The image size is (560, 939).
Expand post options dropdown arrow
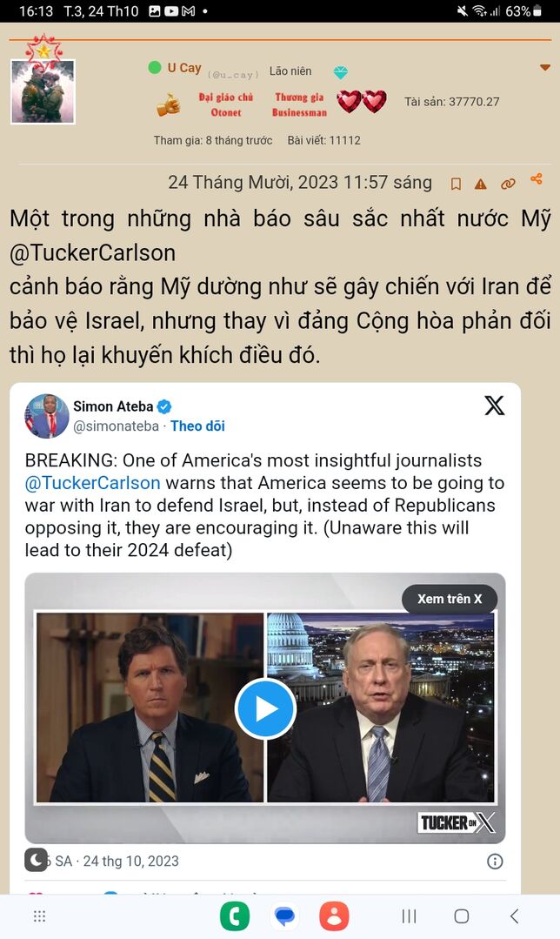click(545, 68)
